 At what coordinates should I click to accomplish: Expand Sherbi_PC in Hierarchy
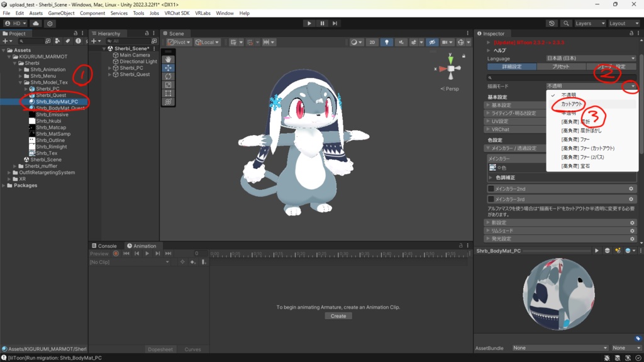tap(109, 68)
